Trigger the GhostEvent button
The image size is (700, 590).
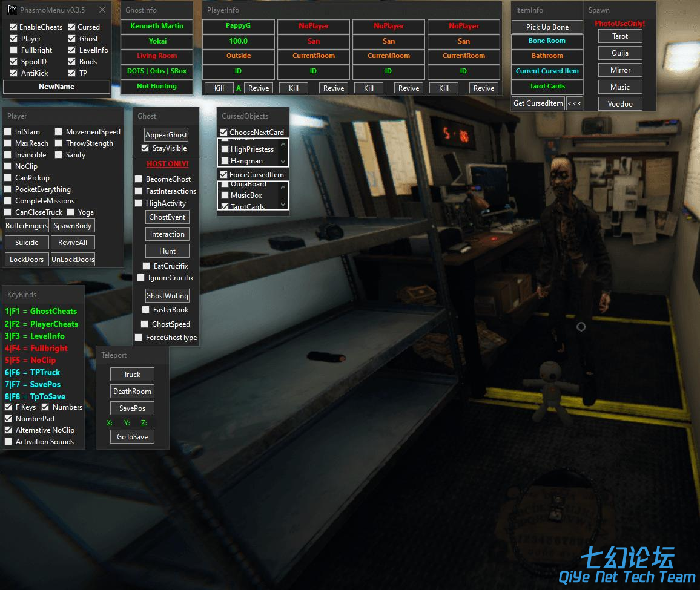coord(167,217)
